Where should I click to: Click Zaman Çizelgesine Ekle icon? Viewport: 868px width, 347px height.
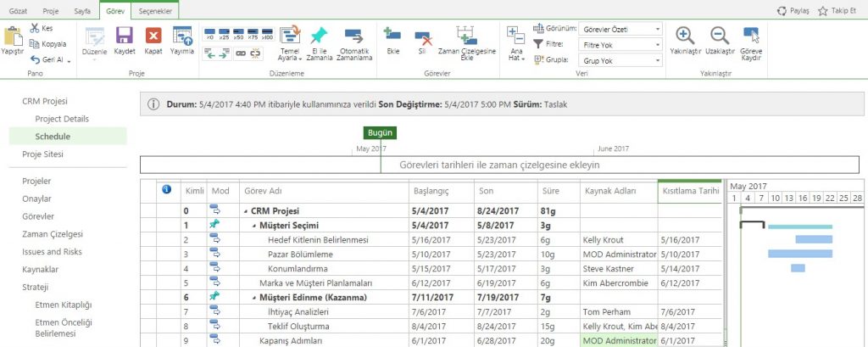coord(467,36)
